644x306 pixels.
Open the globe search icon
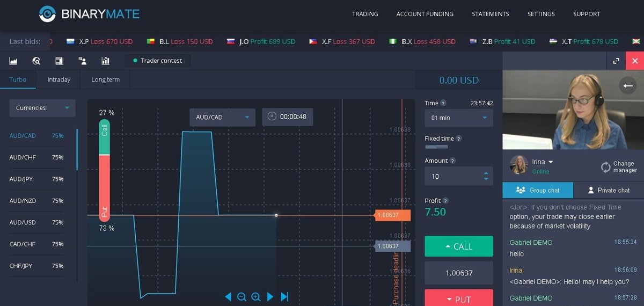36,61
